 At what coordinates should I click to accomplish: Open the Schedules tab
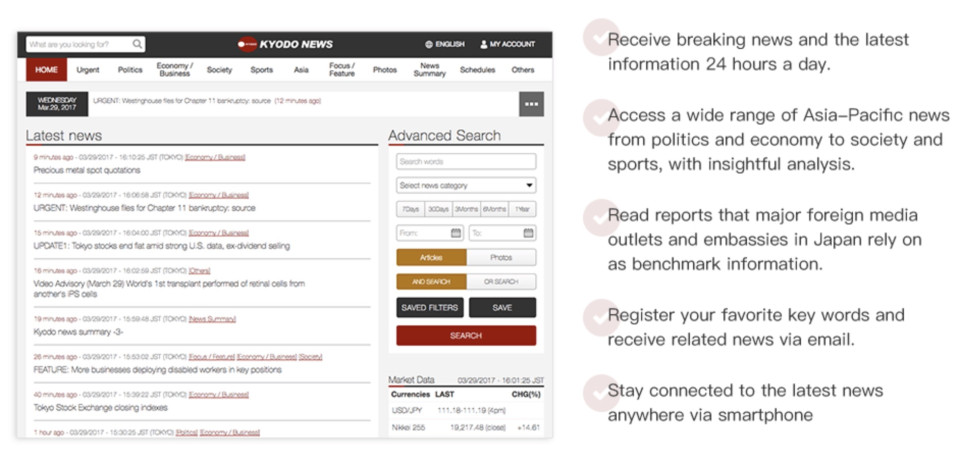[478, 70]
